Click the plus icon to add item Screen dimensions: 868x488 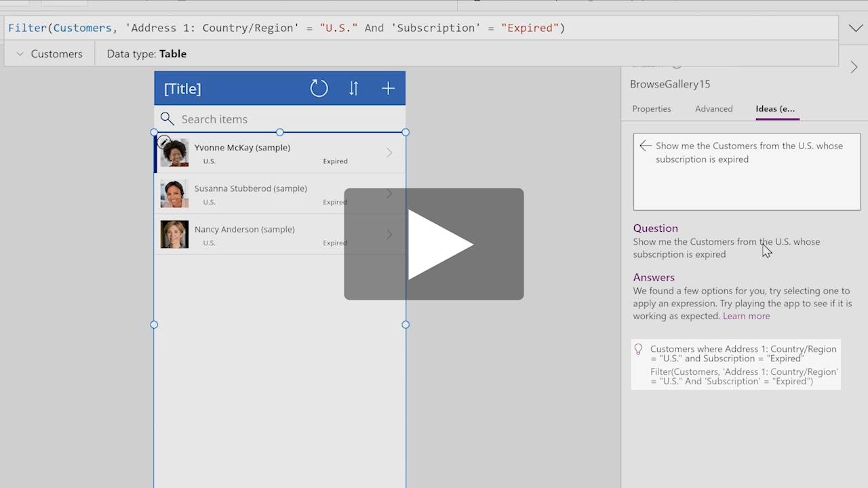pyautogui.click(x=388, y=88)
